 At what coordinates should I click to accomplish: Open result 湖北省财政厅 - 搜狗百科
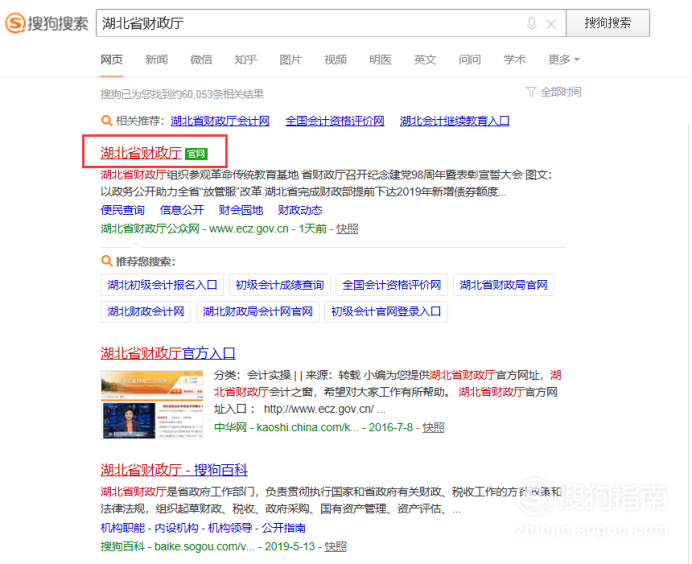[174, 470]
